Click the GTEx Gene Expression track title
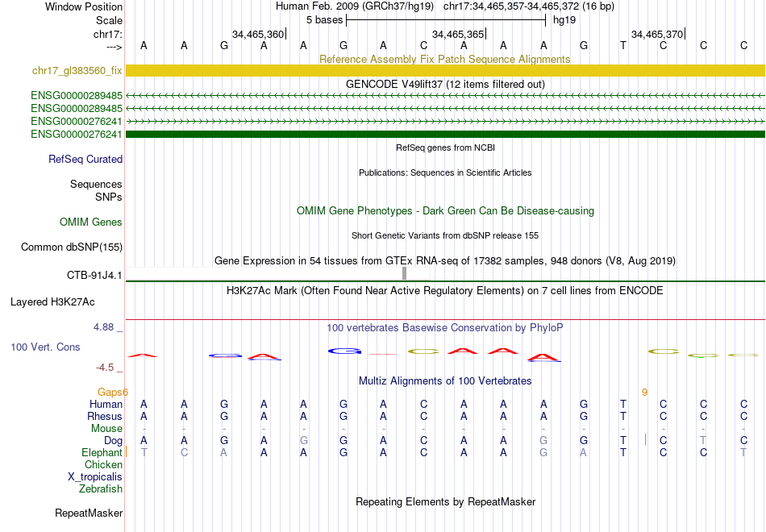Screen dimensions: 766x532 click(445, 261)
